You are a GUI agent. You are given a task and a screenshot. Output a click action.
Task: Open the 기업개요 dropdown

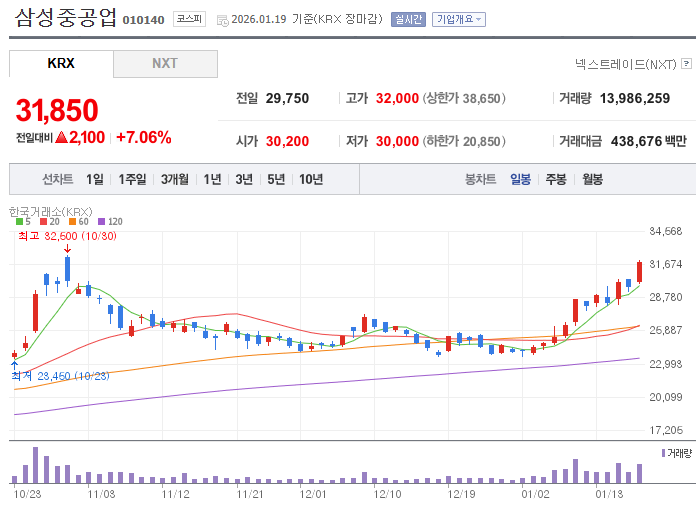pos(459,20)
